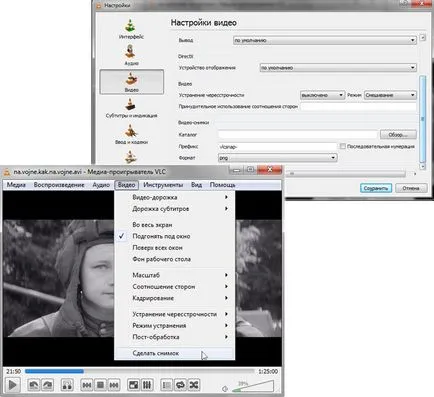Click the 21:50 elapsed time label
434x397 pixels.
click(x=13, y=371)
